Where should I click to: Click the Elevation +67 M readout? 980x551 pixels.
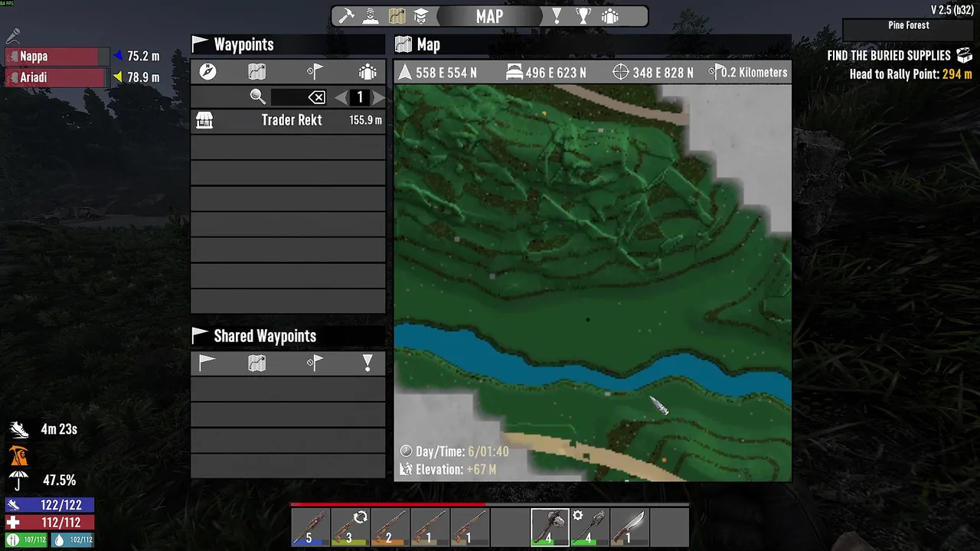(x=456, y=469)
